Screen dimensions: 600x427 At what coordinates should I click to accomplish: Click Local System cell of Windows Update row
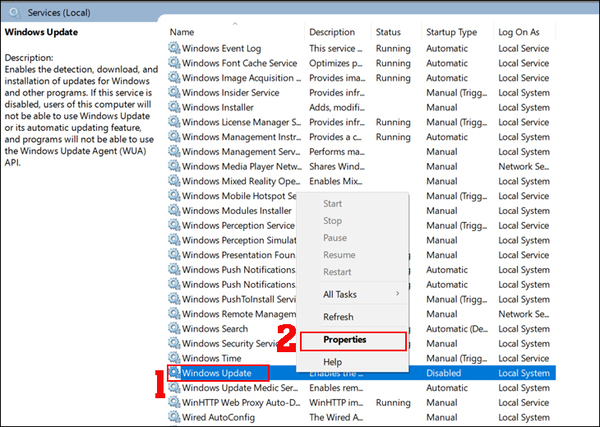524,373
